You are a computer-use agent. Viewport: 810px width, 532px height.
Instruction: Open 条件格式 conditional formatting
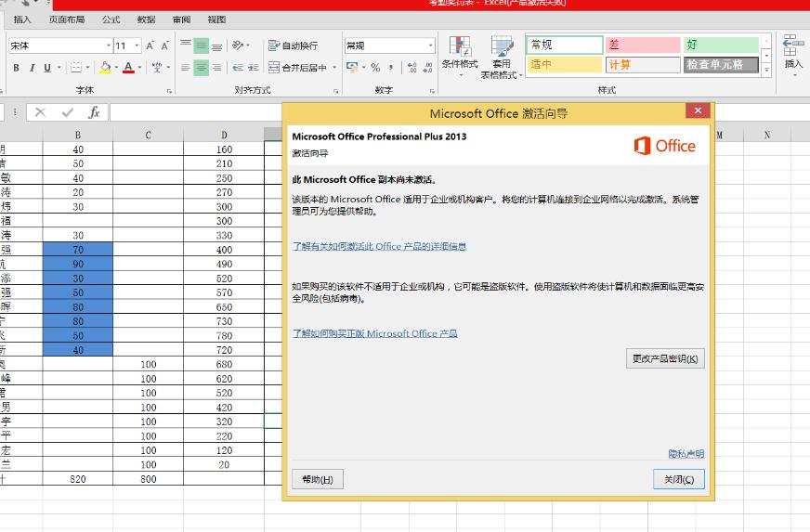point(460,57)
